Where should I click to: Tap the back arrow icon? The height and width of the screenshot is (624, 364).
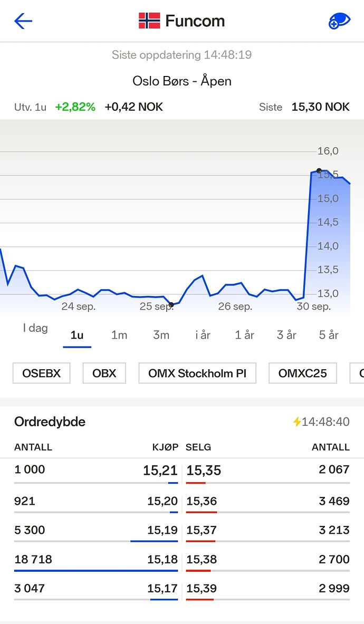23,21
